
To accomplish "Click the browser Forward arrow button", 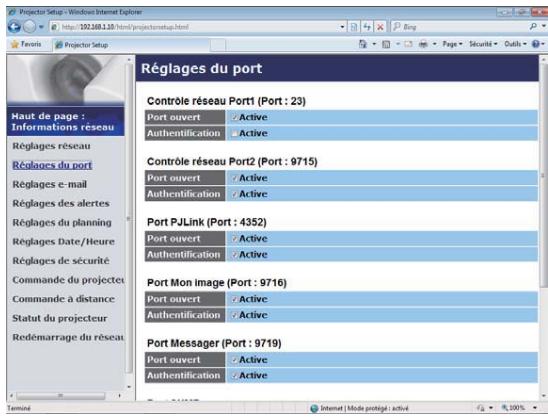I will pyautogui.click(x=30, y=27).
